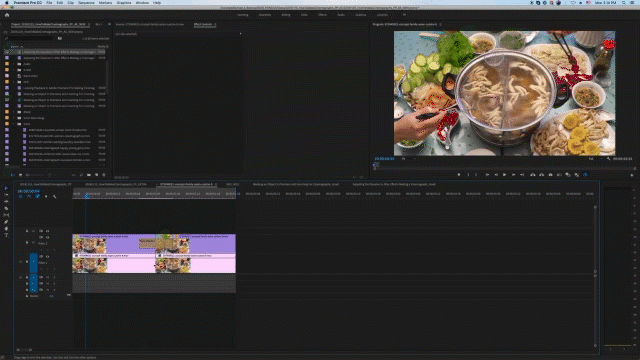
Task: Open the Program monitor Button Editor
Action: (632, 175)
